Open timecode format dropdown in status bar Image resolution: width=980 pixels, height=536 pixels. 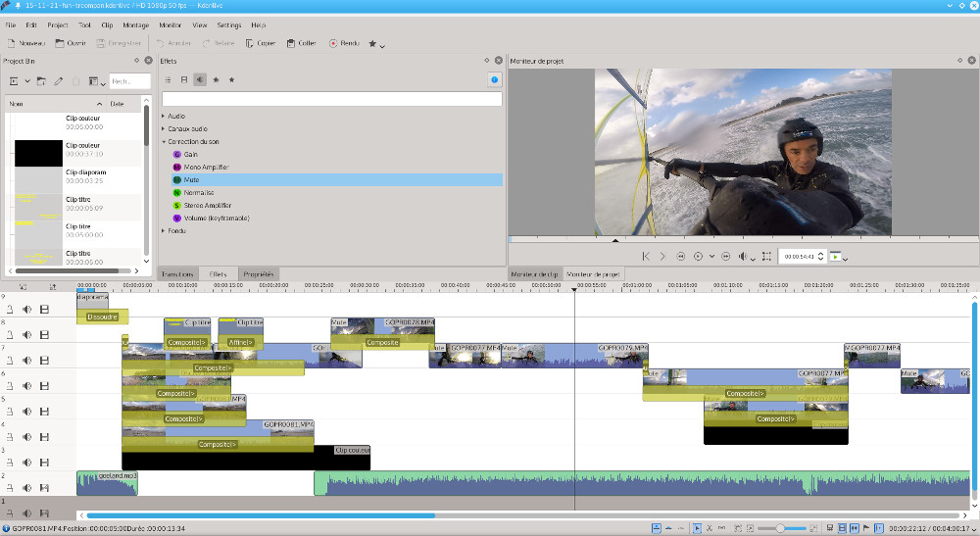[x=973, y=529]
